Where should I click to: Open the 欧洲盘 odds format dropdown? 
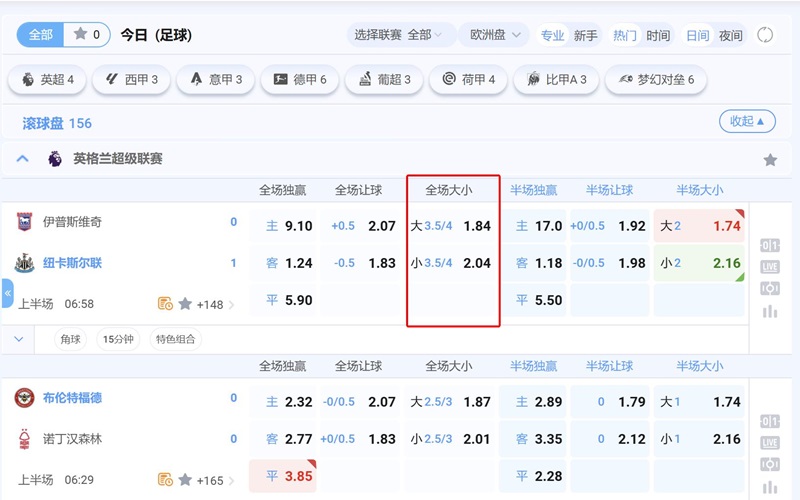tap(494, 35)
